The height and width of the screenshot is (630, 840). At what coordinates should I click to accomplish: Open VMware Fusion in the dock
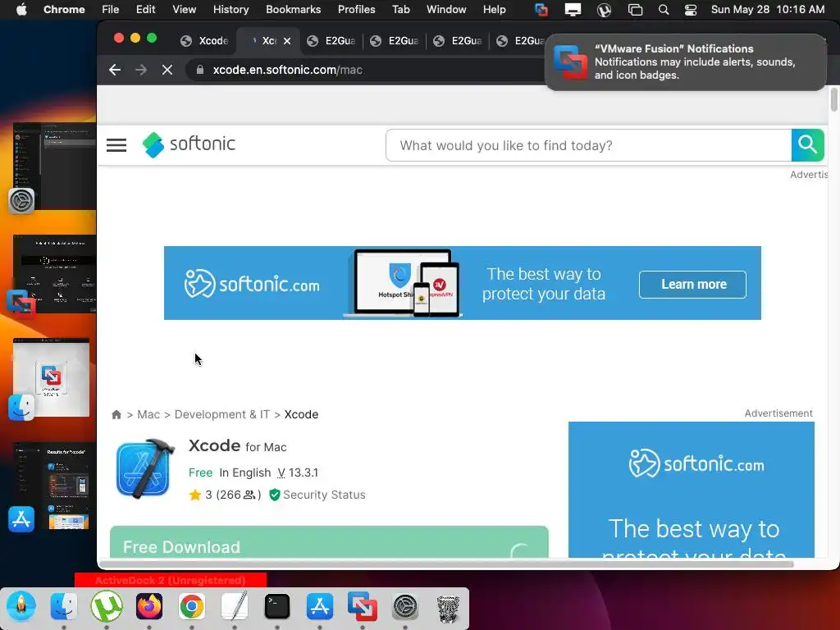[x=362, y=606]
